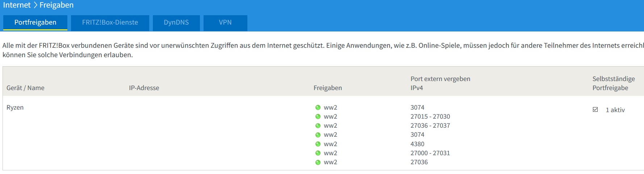644x174 pixels.
Task: Click green status dot for ports 27036 - 27037
Action: 318,126
